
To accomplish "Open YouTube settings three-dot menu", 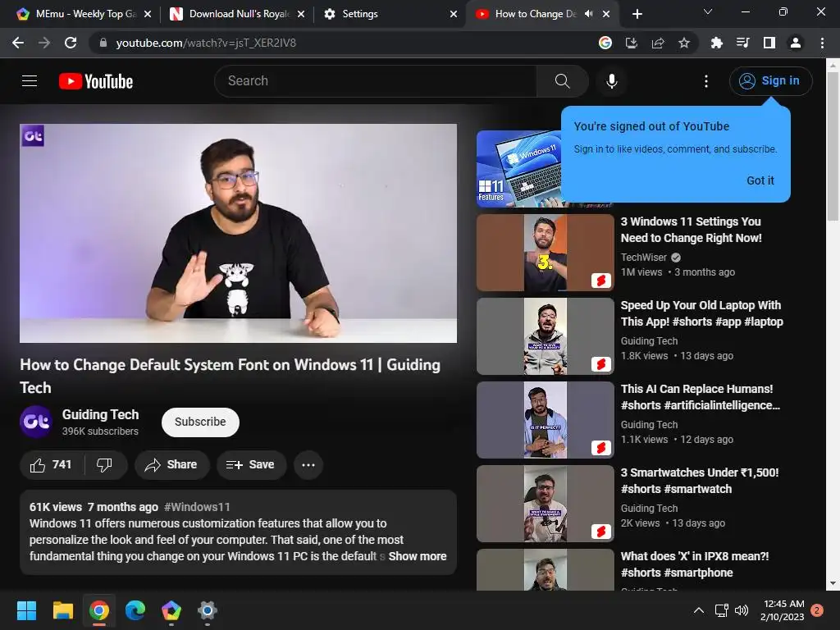I will pyautogui.click(x=705, y=81).
